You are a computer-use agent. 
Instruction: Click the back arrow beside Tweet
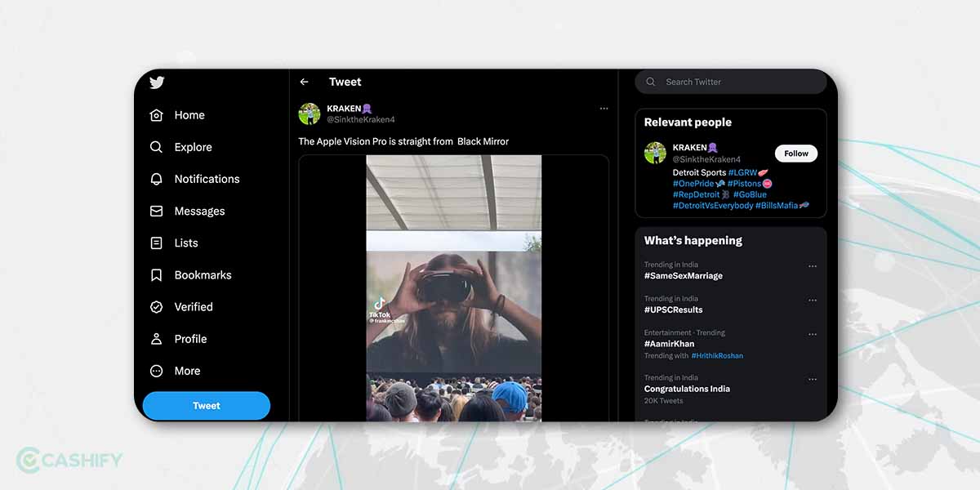(x=305, y=82)
